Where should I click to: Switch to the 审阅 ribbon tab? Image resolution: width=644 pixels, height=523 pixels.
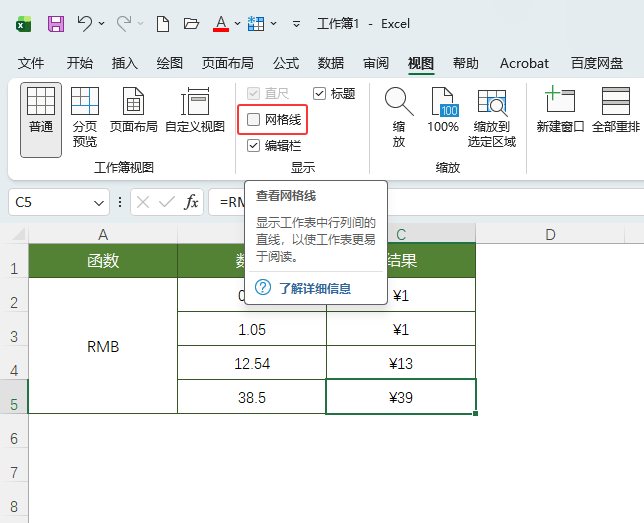pyautogui.click(x=376, y=63)
